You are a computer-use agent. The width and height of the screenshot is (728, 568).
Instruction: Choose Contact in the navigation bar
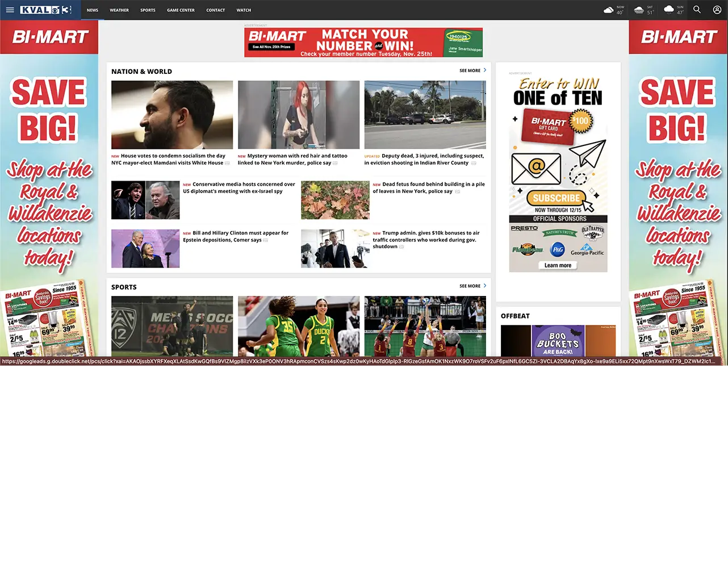(x=215, y=10)
